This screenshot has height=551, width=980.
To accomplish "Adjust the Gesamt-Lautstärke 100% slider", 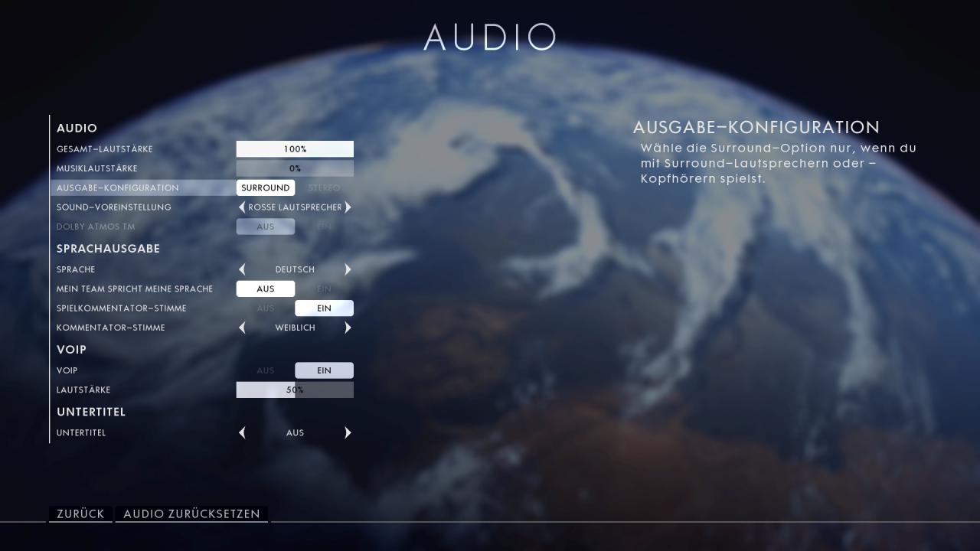I will click(x=295, y=149).
